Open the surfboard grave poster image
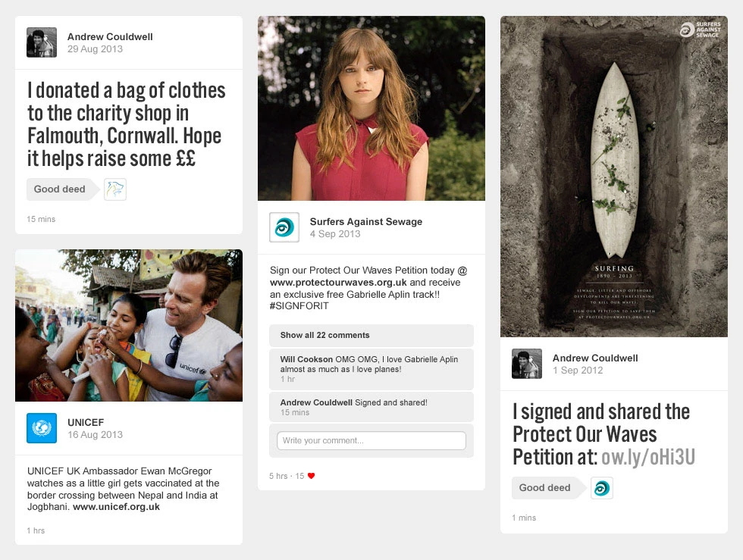The width and height of the screenshot is (743, 560). coord(614,177)
